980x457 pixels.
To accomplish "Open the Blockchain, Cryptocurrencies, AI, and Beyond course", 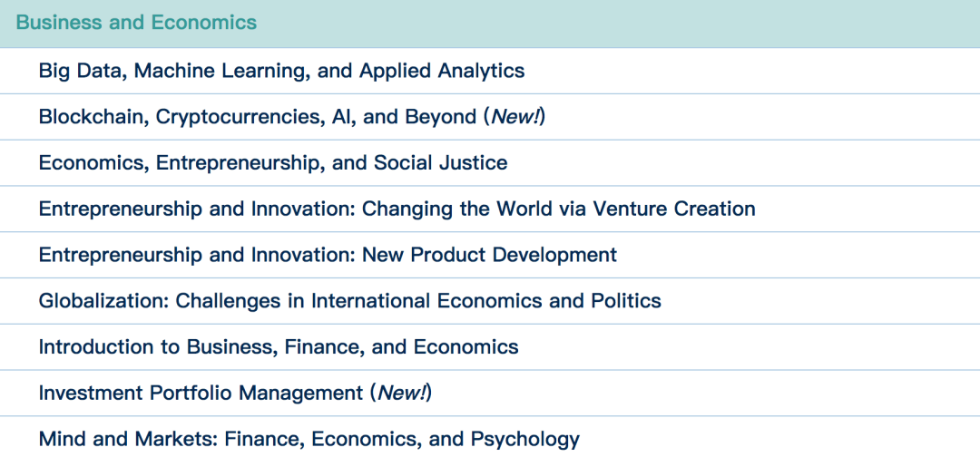I will (x=257, y=117).
